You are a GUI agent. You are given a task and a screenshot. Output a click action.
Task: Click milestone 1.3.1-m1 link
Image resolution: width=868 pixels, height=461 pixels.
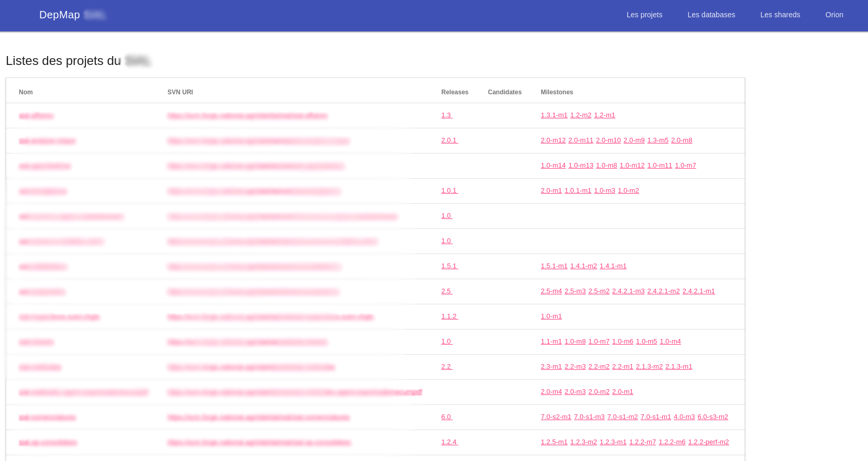tap(553, 115)
